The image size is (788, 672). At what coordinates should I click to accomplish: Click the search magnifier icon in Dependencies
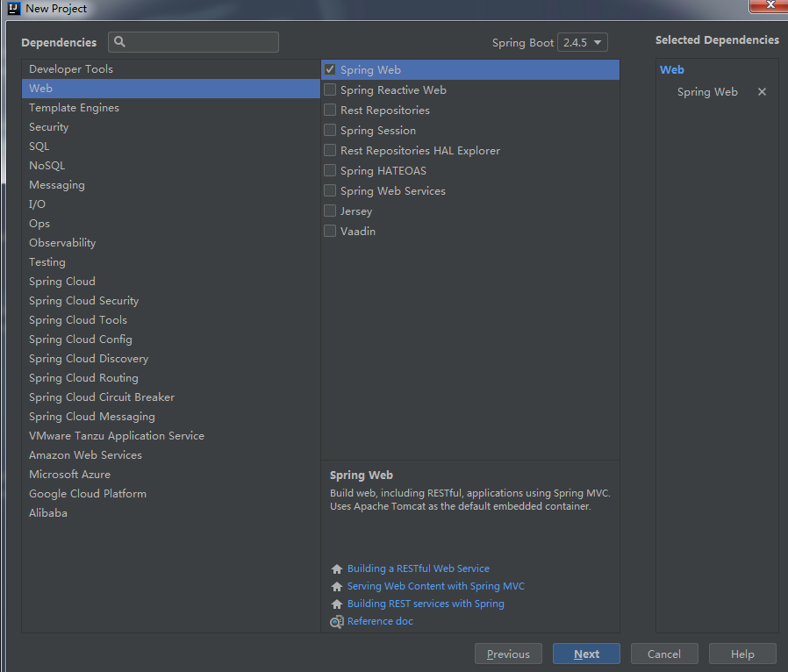pos(119,42)
